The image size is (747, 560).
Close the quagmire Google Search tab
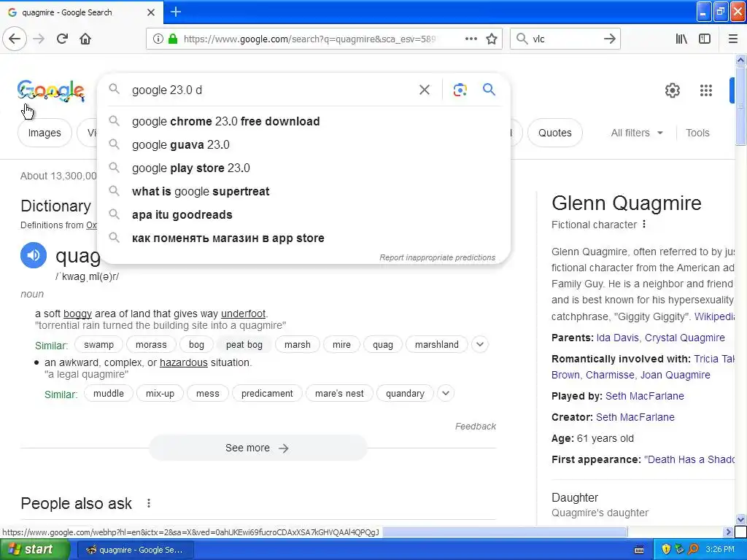[151, 12]
